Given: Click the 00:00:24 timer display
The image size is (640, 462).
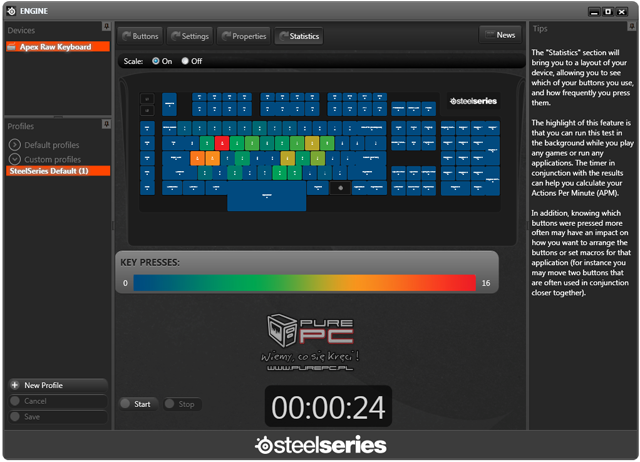Looking at the screenshot, I should tap(328, 406).
